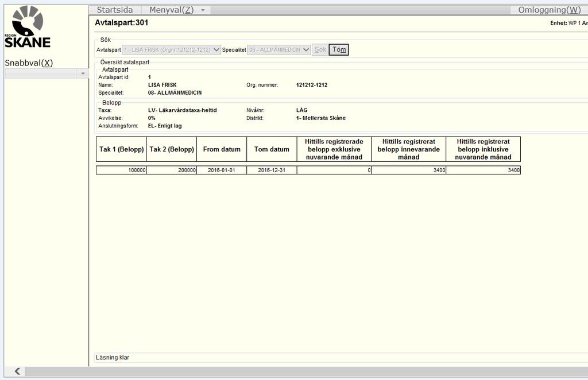588x380 pixels.
Task: Click taxa value LV- Läkarvårdstaxa-heltid
Action: (x=182, y=110)
